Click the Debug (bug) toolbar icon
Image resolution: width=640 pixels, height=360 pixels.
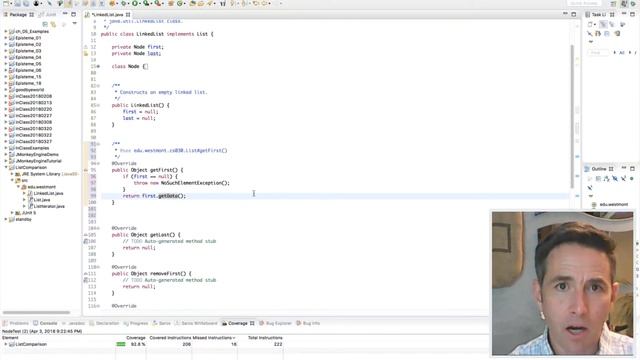coord(123,3)
